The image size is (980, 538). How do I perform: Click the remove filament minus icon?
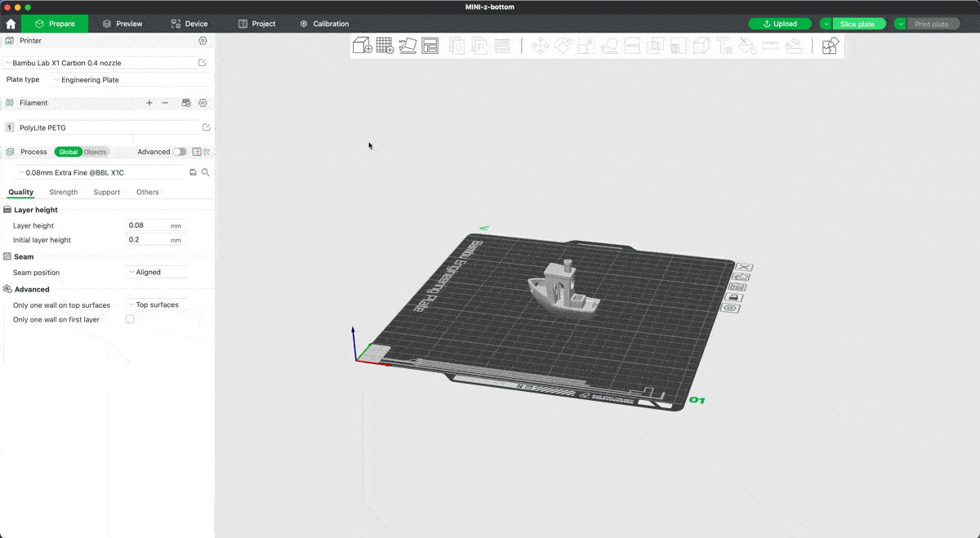pos(165,103)
